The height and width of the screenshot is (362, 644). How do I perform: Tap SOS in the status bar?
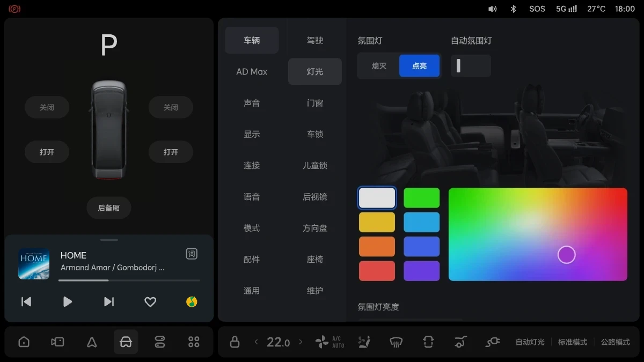(x=537, y=9)
